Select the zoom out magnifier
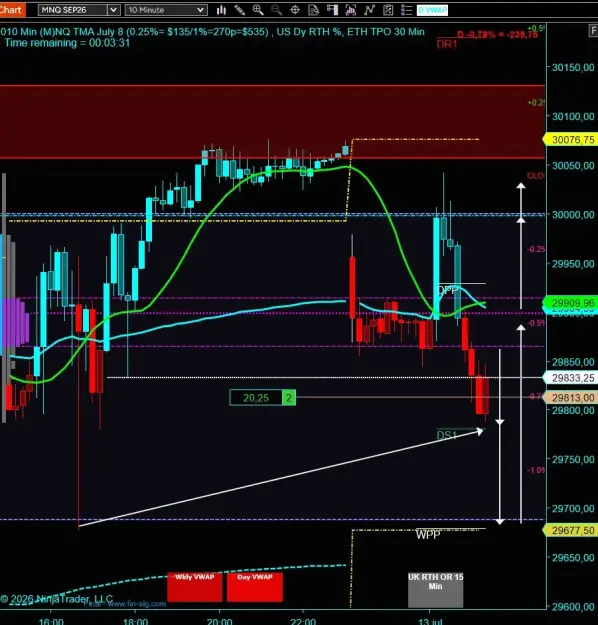Image resolution: width=598 pixels, height=625 pixels. click(x=276, y=10)
